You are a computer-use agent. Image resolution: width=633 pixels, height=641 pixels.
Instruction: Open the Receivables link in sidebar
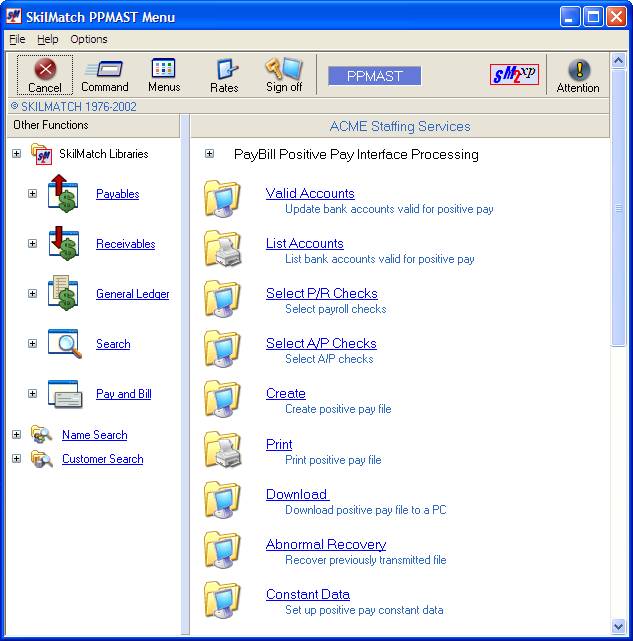click(x=126, y=244)
